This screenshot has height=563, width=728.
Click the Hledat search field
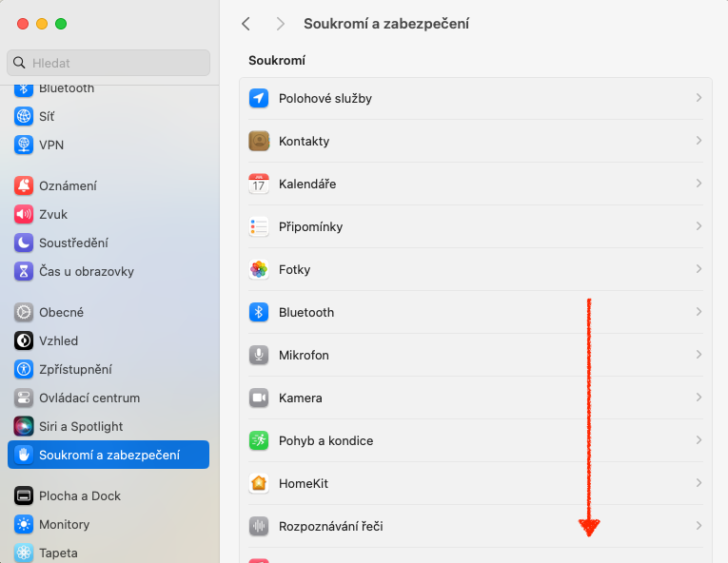click(108, 63)
